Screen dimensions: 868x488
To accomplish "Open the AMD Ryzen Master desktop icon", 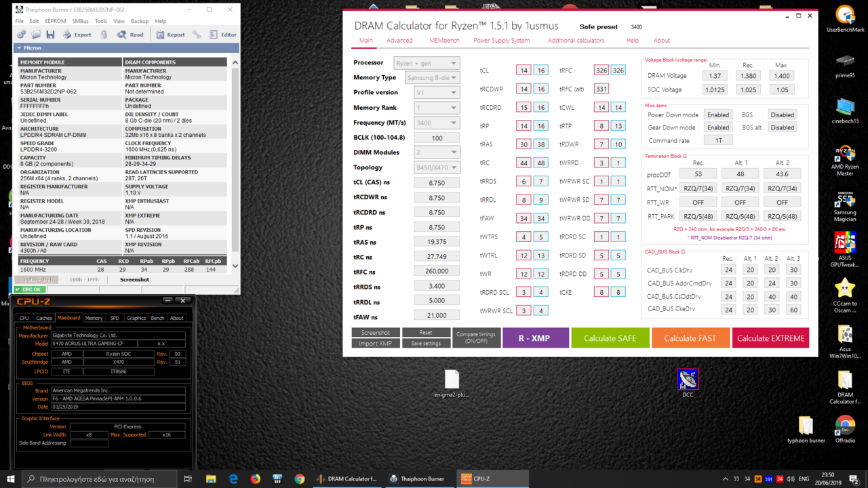I will pos(845,161).
